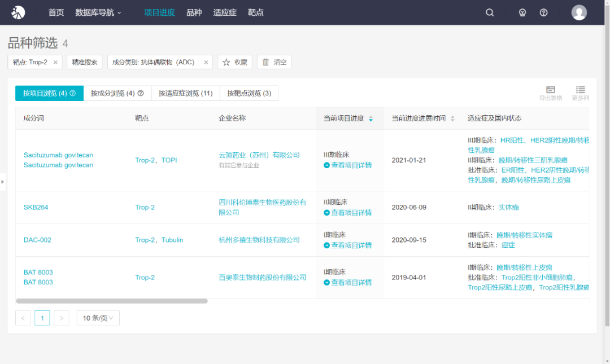Switch to 按靶点浏览 (3) tab

(x=250, y=93)
